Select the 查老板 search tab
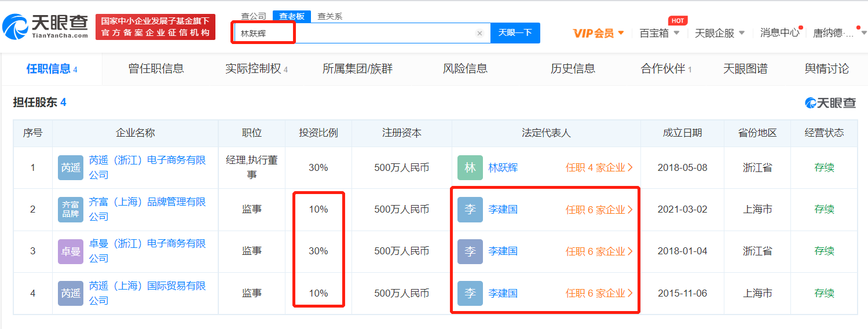868x329 pixels. 292,16
